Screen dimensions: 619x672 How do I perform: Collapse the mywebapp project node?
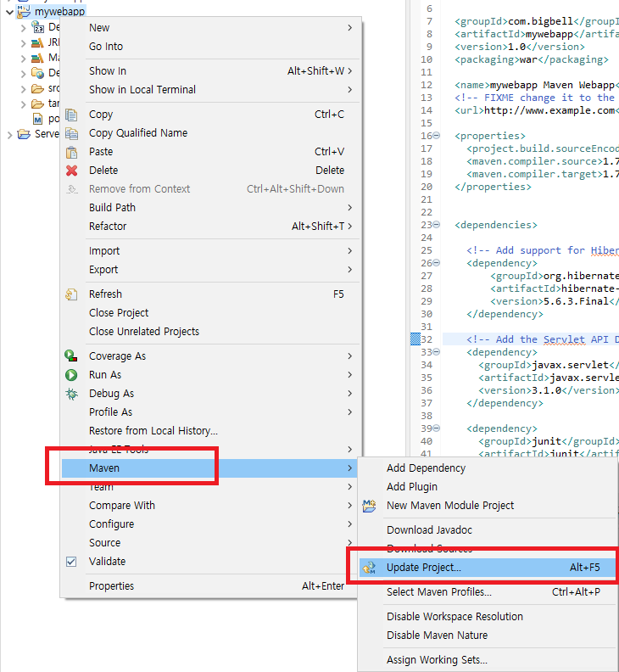pyautogui.click(x=9, y=12)
